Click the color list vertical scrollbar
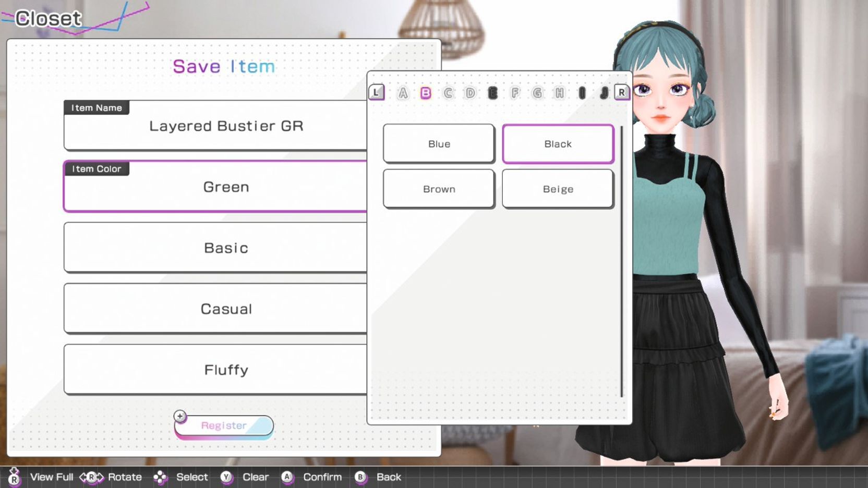The image size is (868, 488). (x=622, y=261)
